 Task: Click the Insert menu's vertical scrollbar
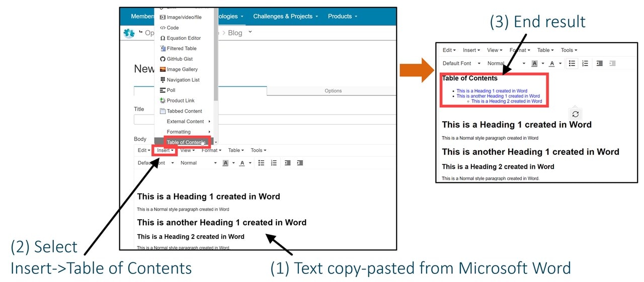[x=216, y=55]
